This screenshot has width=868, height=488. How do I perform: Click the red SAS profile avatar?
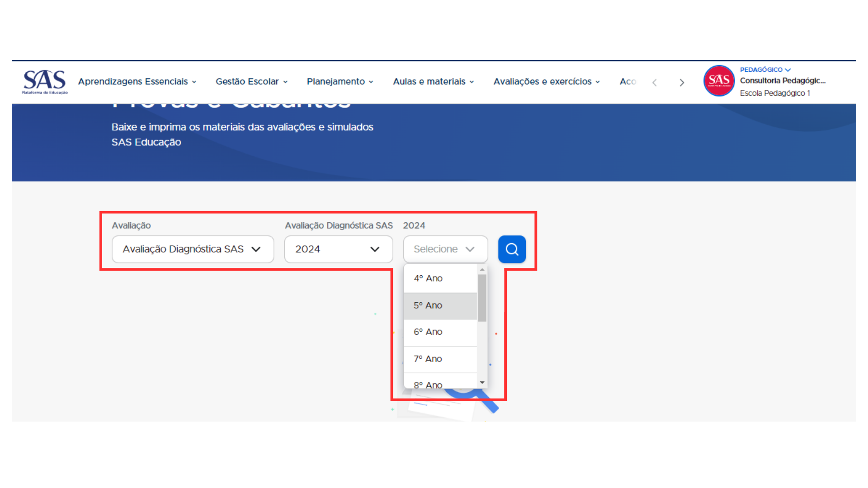point(719,81)
